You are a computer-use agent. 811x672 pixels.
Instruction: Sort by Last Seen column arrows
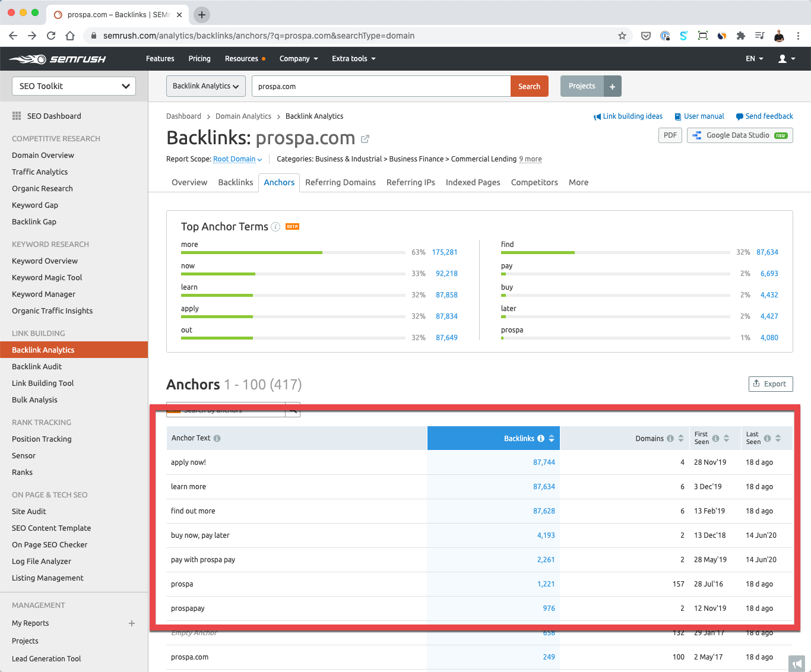[x=778, y=438]
